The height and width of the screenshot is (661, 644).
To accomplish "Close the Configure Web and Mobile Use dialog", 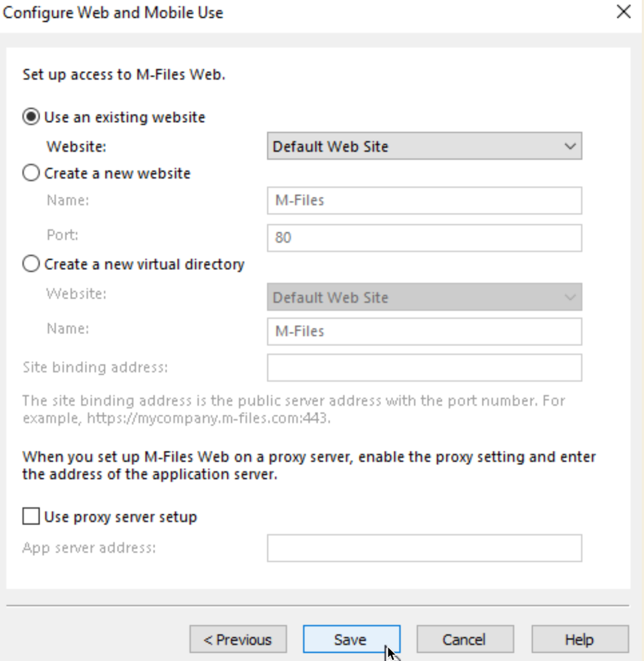I will click(623, 12).
